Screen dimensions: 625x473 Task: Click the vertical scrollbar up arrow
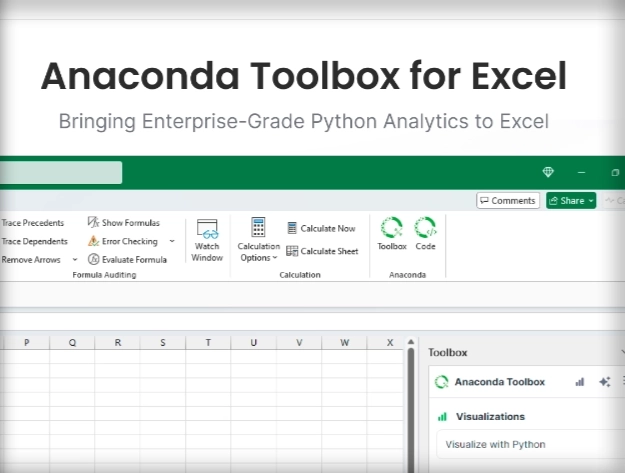click(411, 342)
